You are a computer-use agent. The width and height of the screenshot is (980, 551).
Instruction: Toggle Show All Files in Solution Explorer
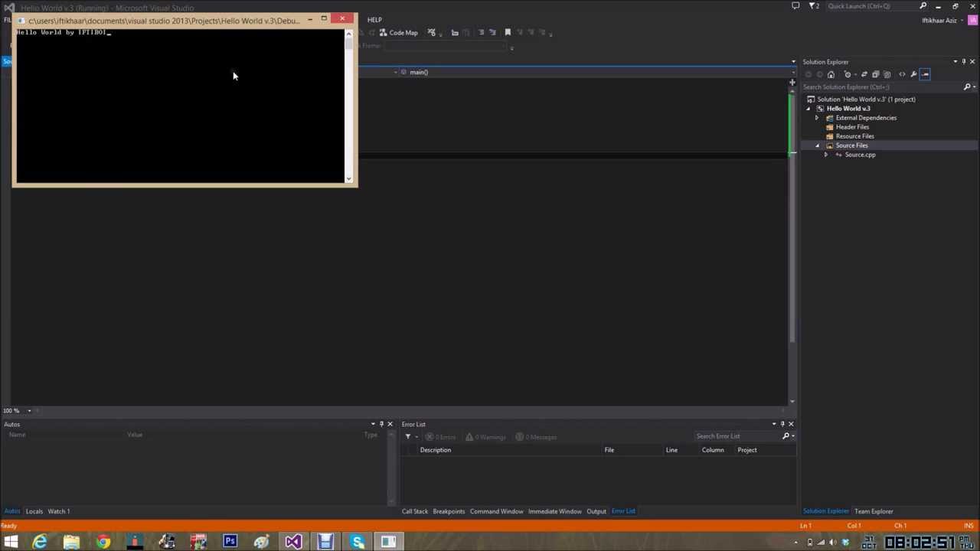[887, 74]
